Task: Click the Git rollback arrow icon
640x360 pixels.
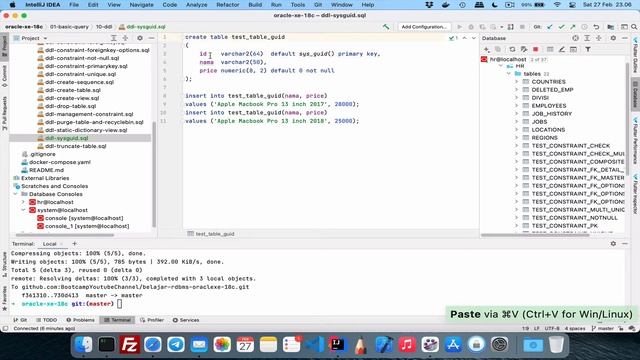Action: [x=596, y=27]
